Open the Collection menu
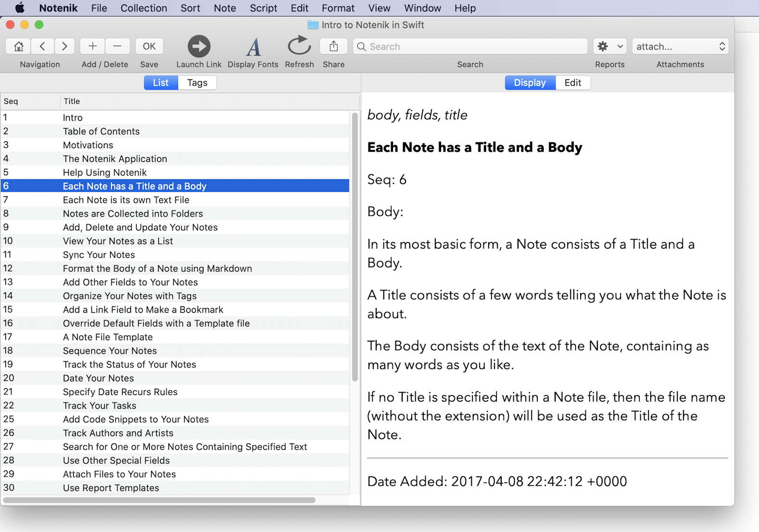The width and height of the screenshot is (759, 532). pyautogui.click(x=144, y=8)
